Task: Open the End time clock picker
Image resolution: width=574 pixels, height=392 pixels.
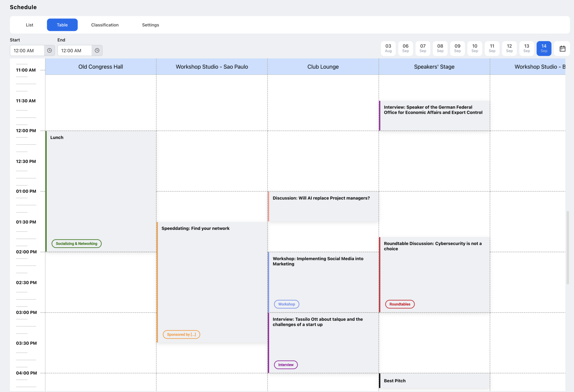Action: 97,50
